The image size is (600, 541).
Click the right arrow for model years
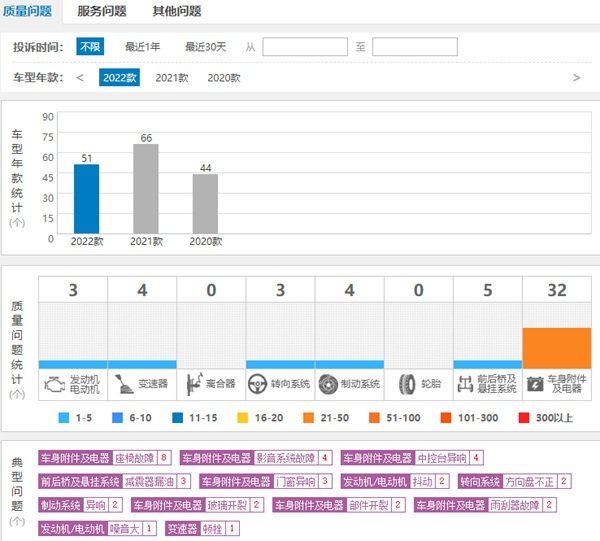(576, 77)
